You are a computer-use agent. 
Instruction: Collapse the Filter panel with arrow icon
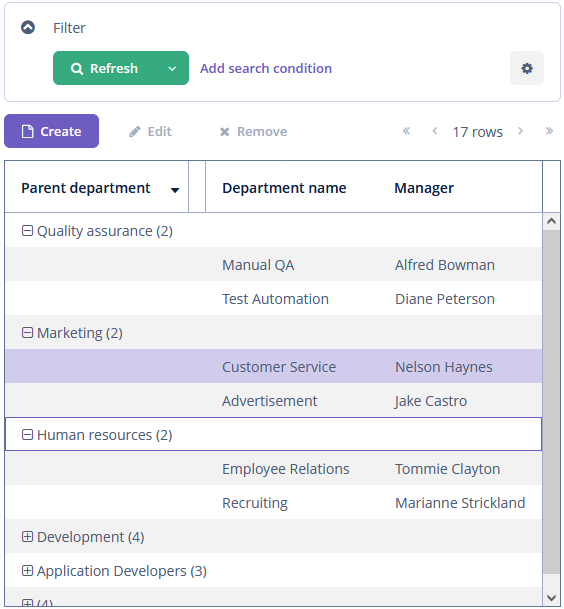[x=28, y=28]
